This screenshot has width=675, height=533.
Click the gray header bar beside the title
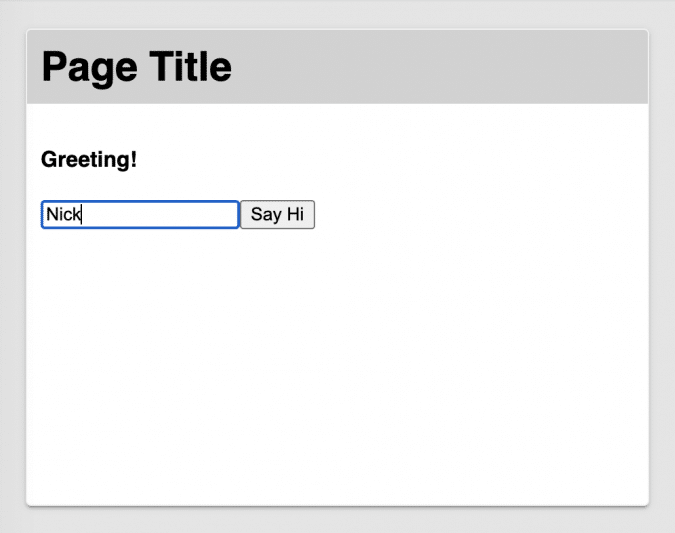[x=440, y=67]
